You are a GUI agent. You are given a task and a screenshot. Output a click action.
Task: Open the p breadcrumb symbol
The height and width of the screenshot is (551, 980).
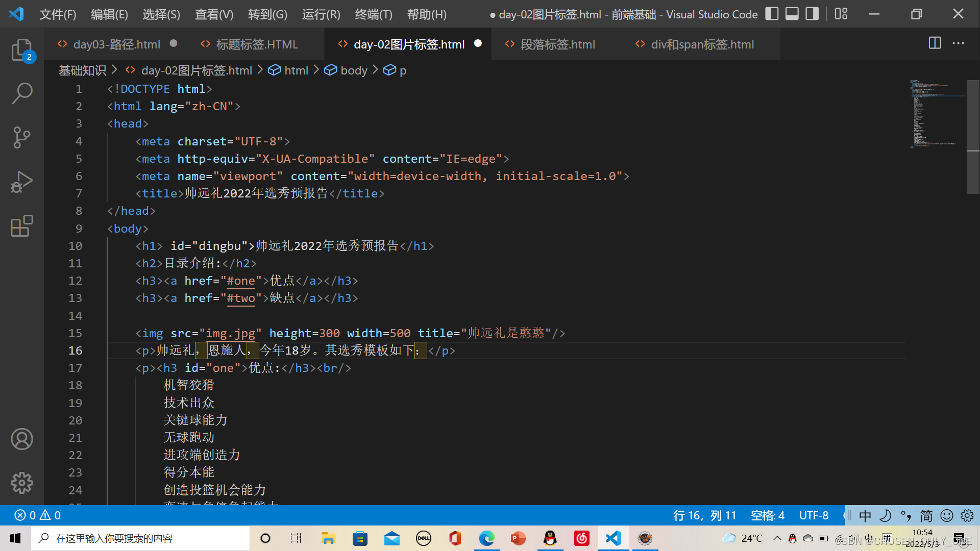pos(395,70)
